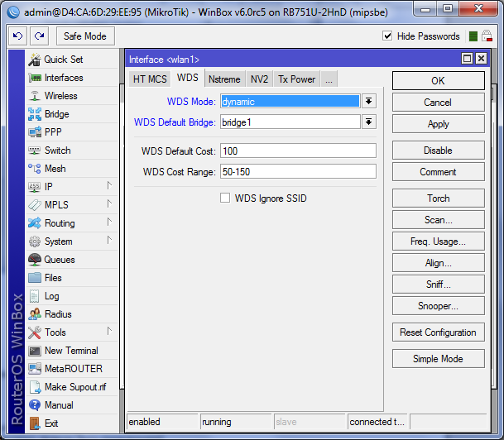Toggle Safe Mode button
504x440 pixels.
(x=85, y=36)
